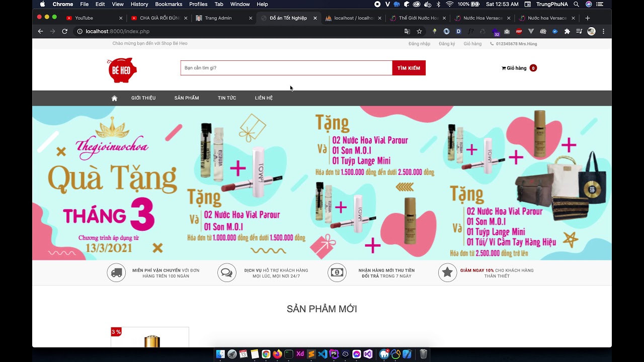Click the Wi-Fi icon in the menu bar

[449, 4]
